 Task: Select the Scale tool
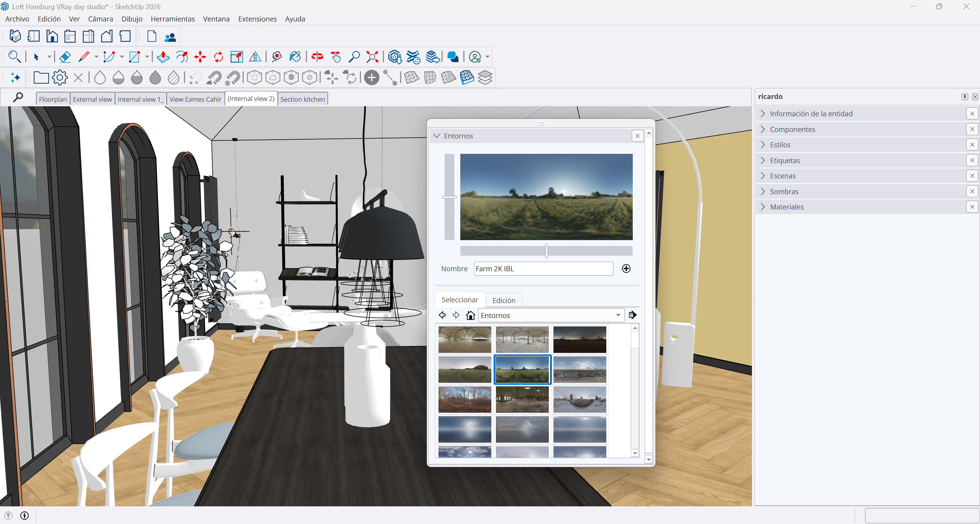[x=237, y=57]
